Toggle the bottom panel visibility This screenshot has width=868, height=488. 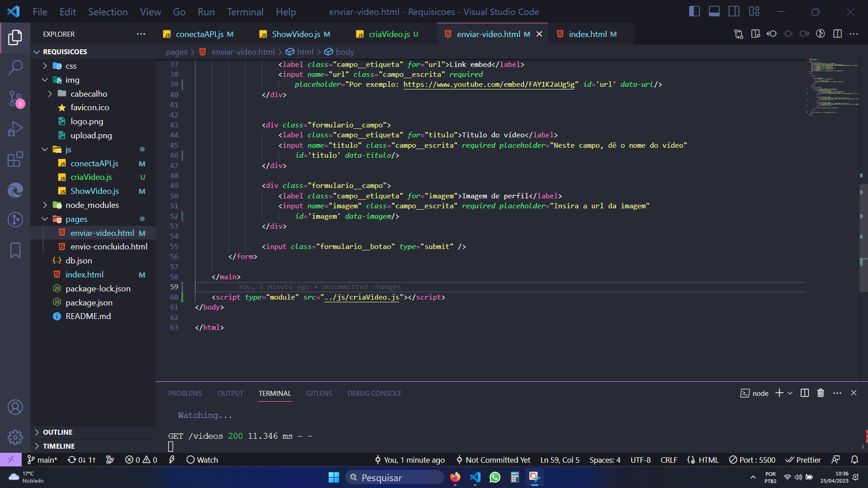pos(714,11)
